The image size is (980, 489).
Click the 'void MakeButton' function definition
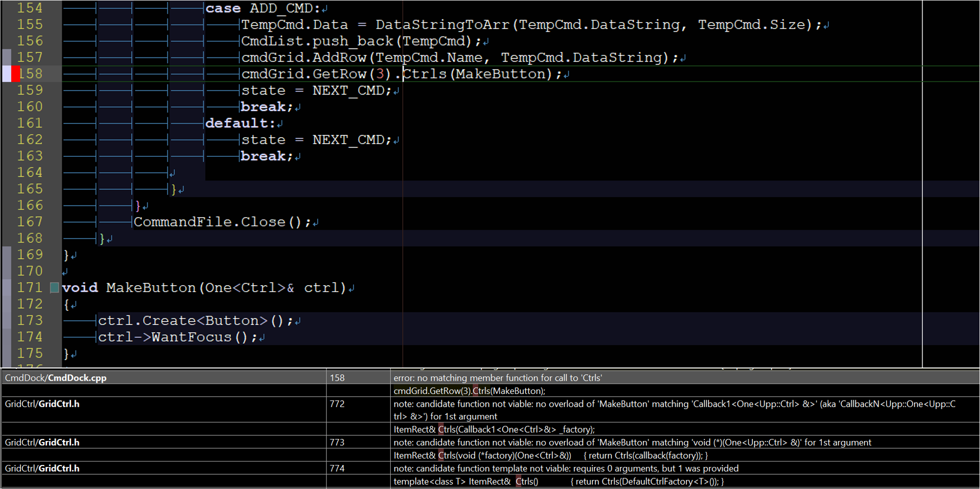151,288
